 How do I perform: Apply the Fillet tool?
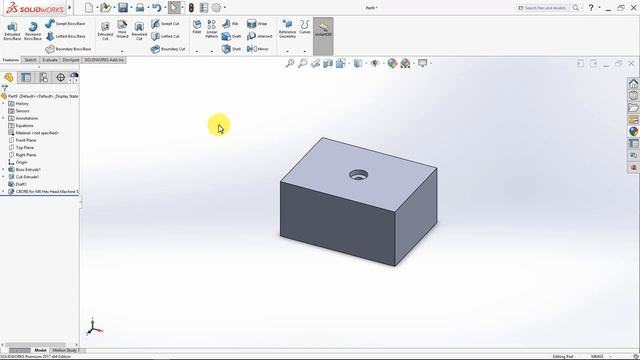[x=197, y=27]
